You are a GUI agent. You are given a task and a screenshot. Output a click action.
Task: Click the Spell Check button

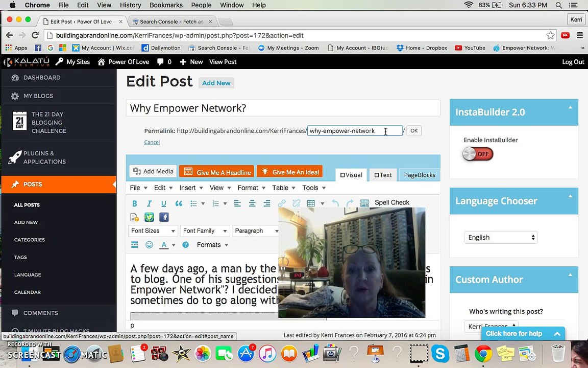click(x=392, y=202)
